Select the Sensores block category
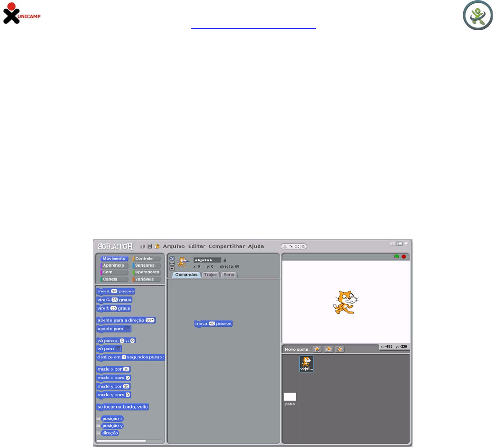Screen dimensions: 493x448 [146, 266]
